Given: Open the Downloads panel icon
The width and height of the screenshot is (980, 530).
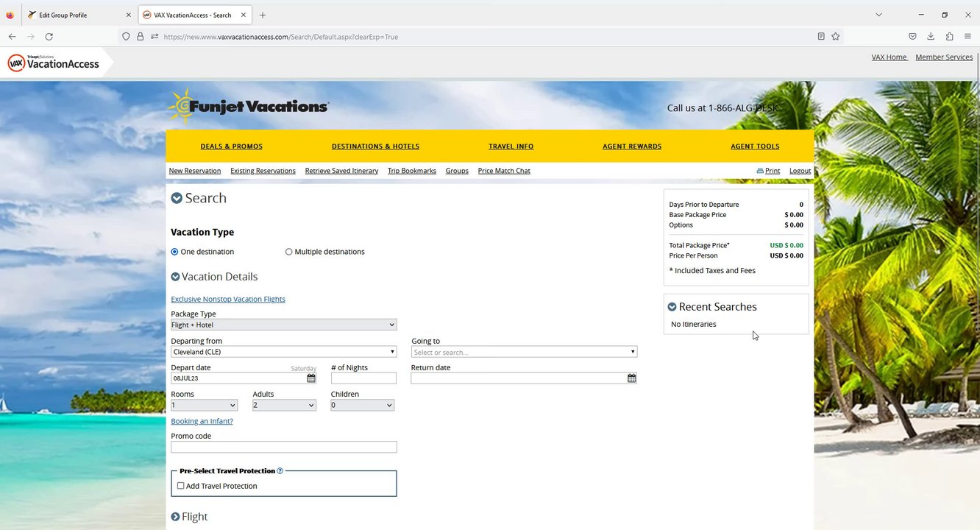Looking at the screenshot, I should coord(931,36).
